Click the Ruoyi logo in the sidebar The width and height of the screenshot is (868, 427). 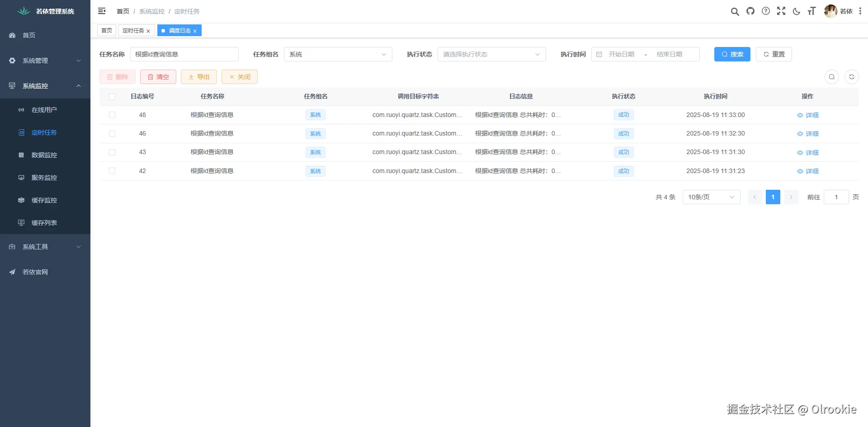[x=24, y=11]
